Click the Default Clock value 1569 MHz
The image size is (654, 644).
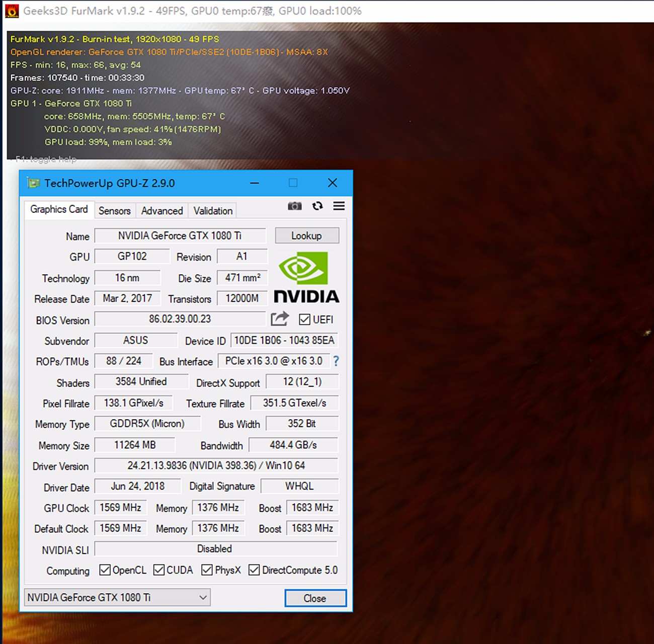click(x=121, y=528)
